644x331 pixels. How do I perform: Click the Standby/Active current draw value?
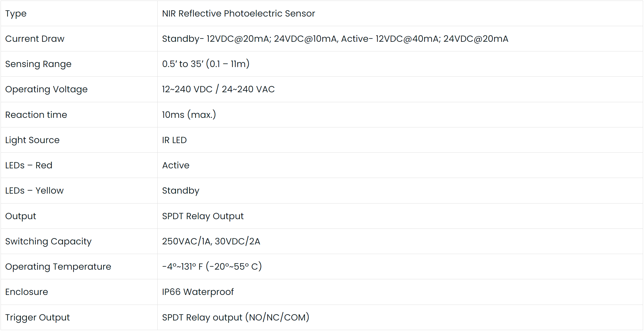click(335, 39)
